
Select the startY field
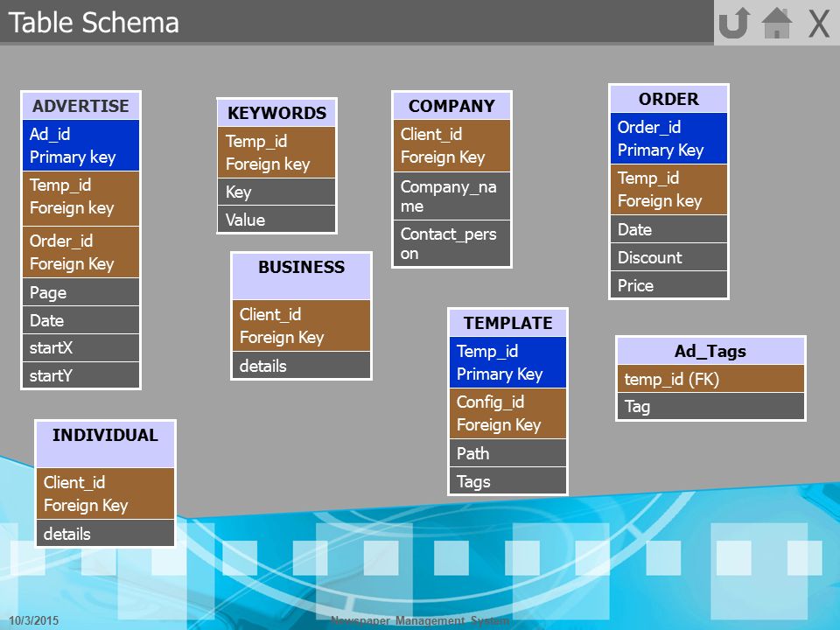[x=80, y=375]
